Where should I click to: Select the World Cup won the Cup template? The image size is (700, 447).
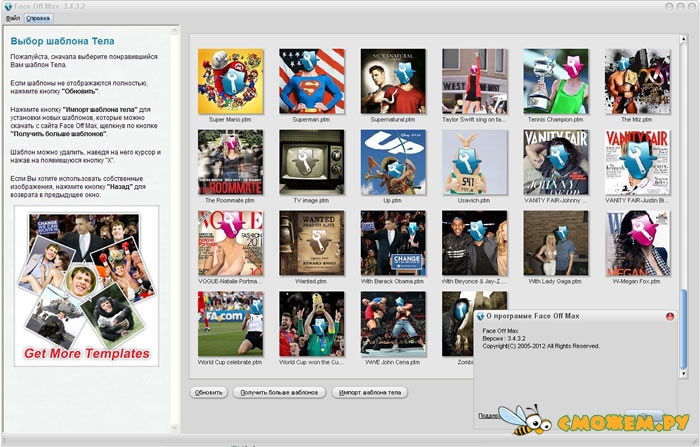pos(312,324)
